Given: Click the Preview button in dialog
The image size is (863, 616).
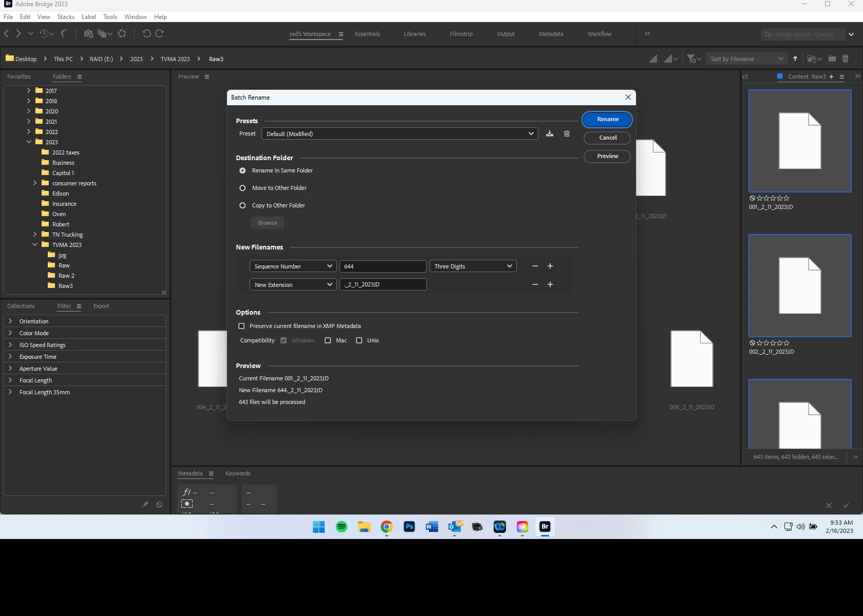Looking at the screenshot, I should click(607, 156).
